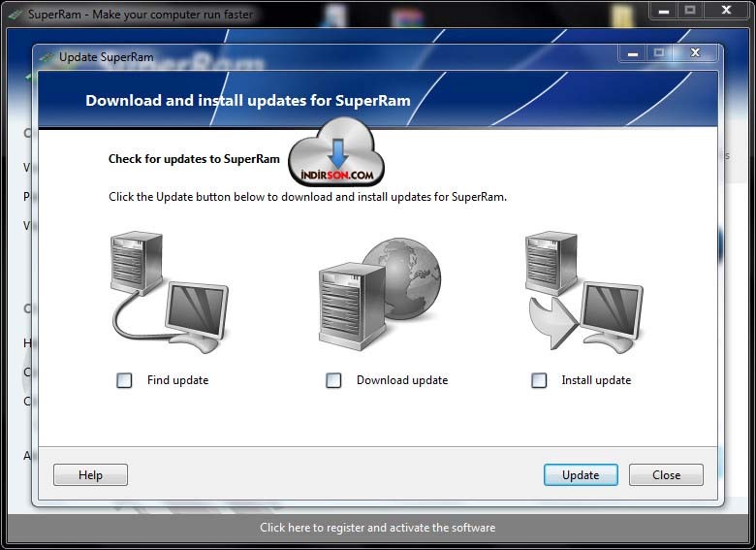Click the Close button in Update dialog
The image size is (756, 550).
tap(666, 474)
